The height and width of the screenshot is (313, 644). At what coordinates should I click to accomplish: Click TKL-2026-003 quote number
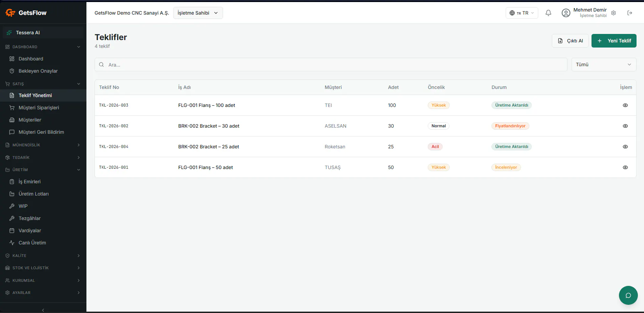(x=114, y=105)
